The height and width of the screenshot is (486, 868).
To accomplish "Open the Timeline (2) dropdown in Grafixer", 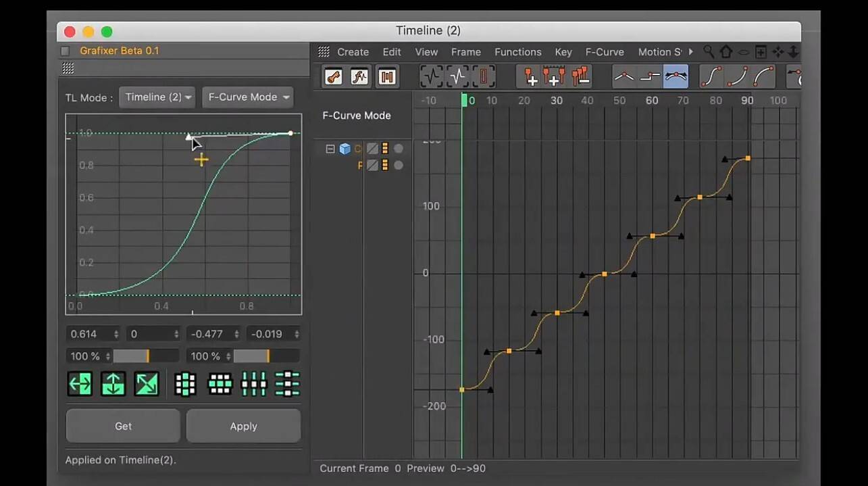I will 157,97.
